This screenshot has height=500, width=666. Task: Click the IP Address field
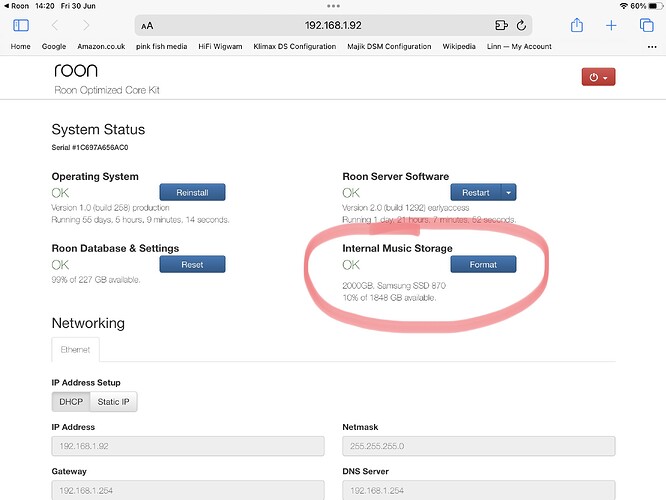[188, 446]
